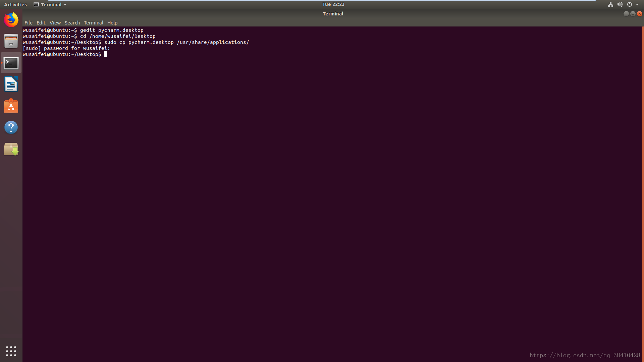
Task: Open the Help question-mark icon
Action: coord(11,127)
